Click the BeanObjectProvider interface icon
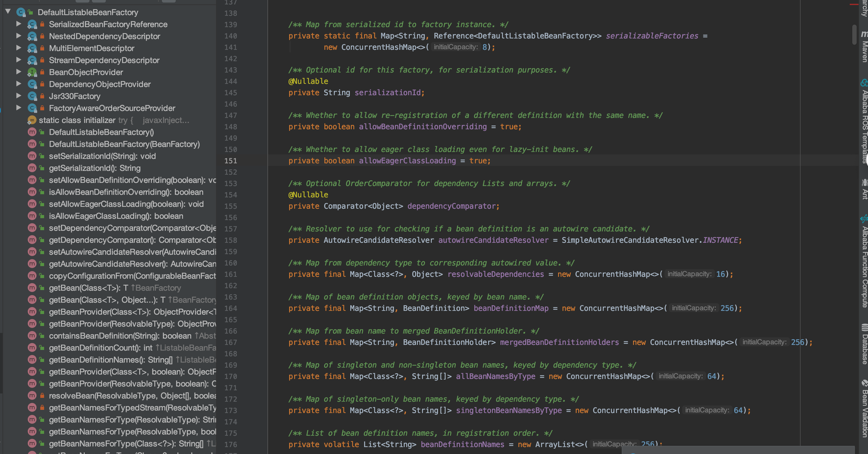Image resolution: width=868 pixels, height=454 pixels. (x=32, y=72)
